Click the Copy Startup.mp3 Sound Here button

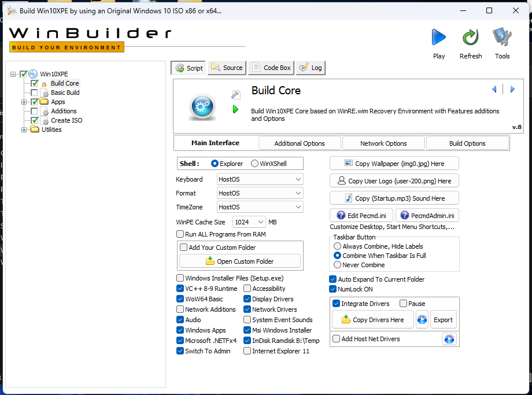(x=394, y=198)
